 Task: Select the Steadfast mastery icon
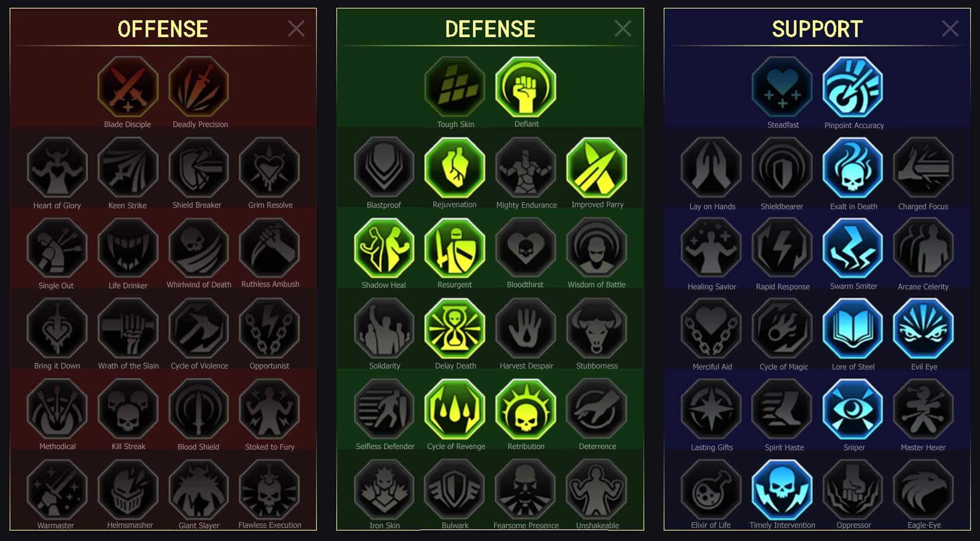782,87
